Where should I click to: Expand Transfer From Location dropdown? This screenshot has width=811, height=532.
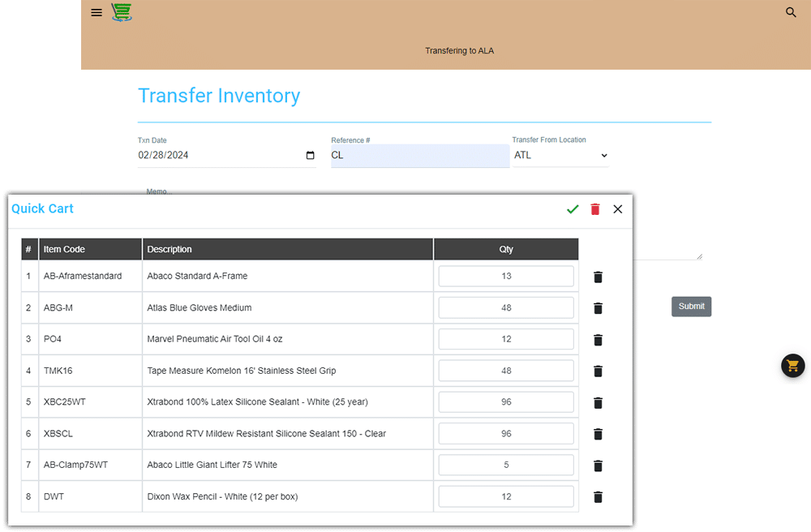560,155
